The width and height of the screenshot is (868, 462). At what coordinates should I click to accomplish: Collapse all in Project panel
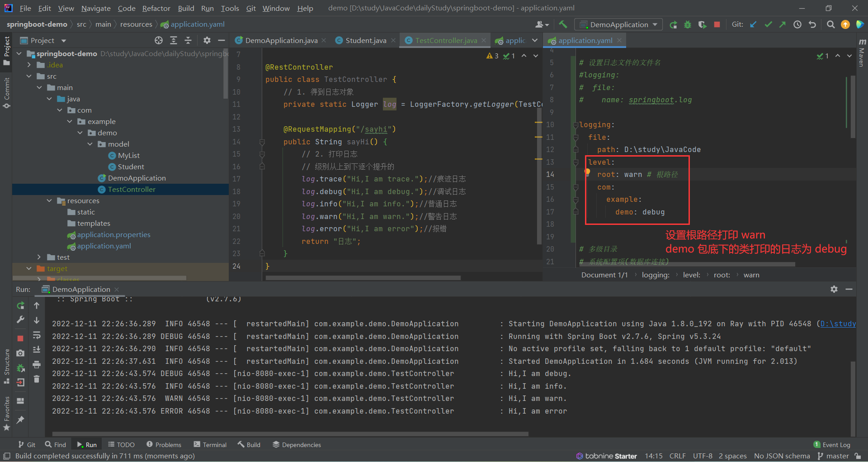pos(188,40)
